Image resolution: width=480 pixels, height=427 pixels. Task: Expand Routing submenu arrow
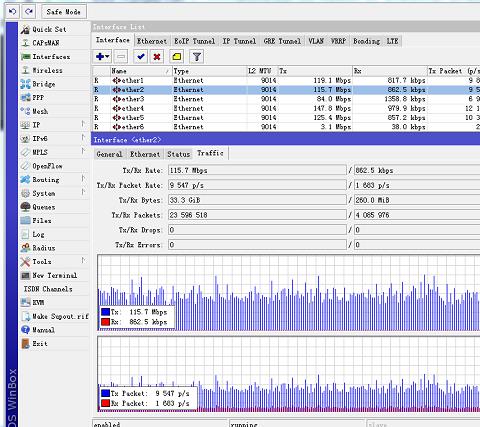[x=83, y=179]
